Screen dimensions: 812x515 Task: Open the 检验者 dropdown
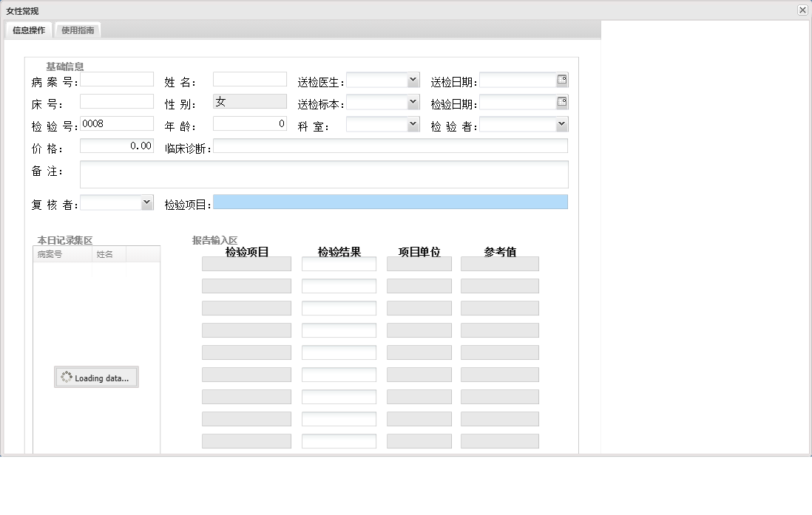point(562,123)
